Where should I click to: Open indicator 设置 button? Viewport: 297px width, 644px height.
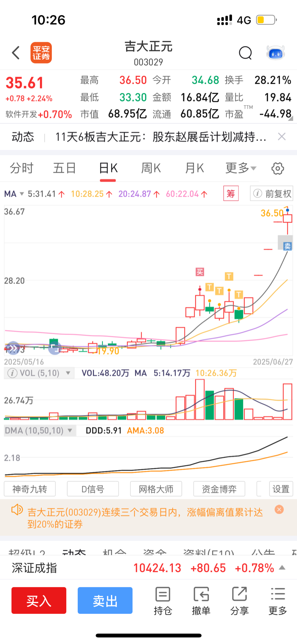[x=281, y=489]
